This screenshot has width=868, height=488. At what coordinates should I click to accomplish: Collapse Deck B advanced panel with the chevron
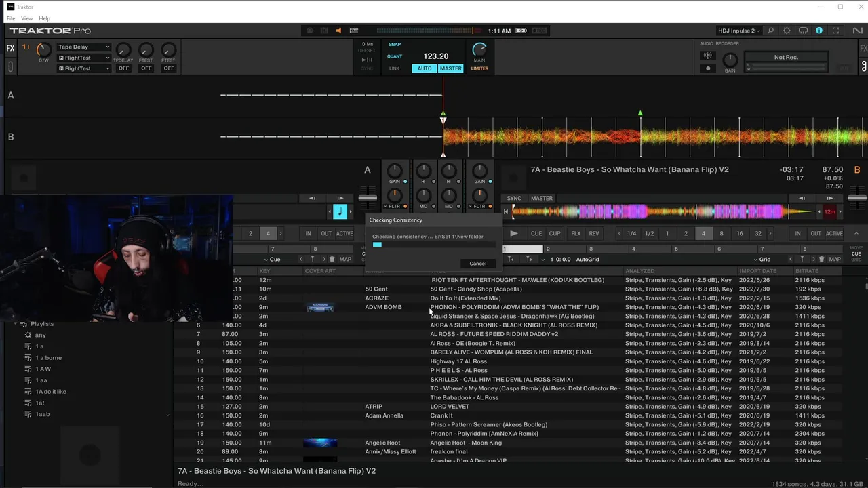(856, 233)
